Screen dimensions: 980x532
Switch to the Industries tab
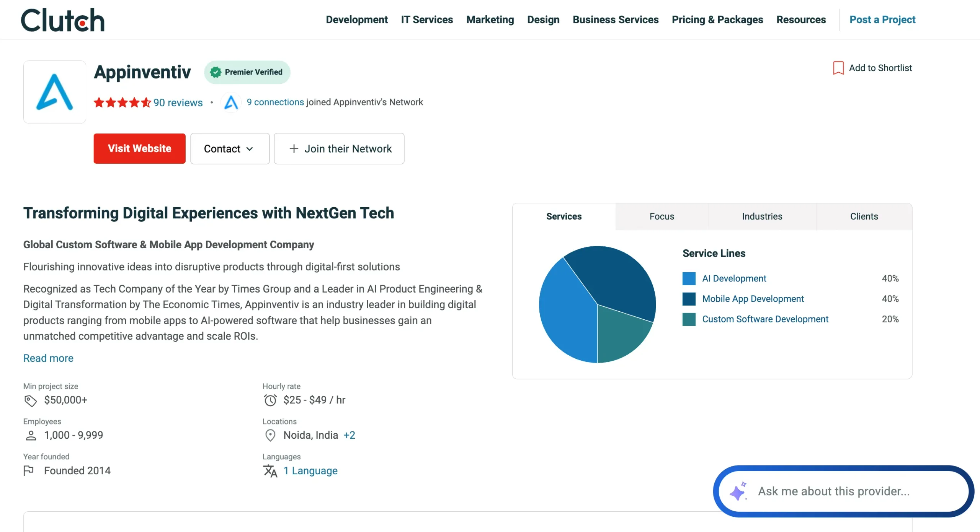click(x=762, y=216)
